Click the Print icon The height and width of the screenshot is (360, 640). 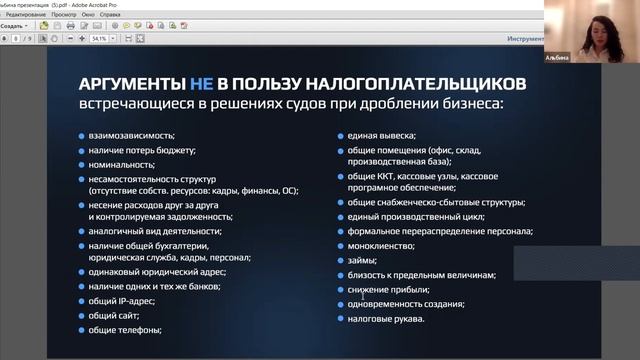[x=71, y=26]
